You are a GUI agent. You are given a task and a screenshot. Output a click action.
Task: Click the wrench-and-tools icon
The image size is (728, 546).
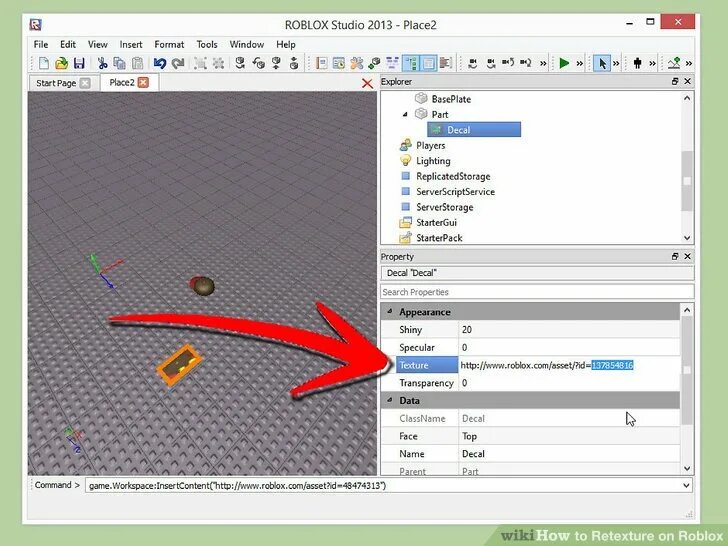tap(357, 63)
